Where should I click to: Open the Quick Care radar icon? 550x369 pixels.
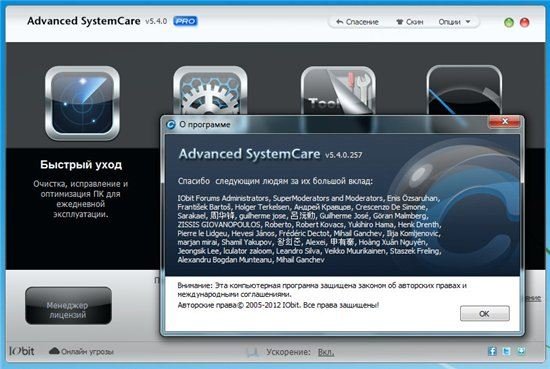pyautogui.click(x=82, y=103)
